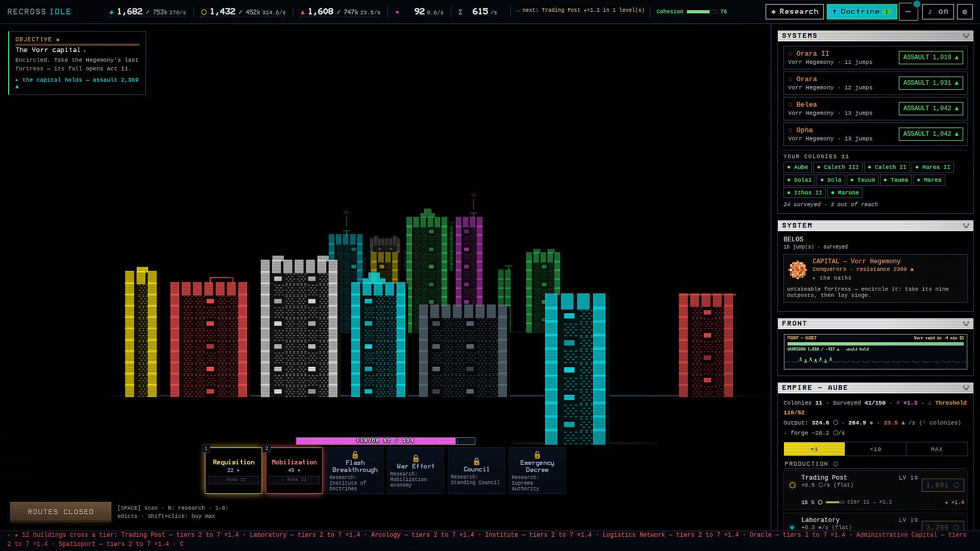Collapse the Empire Aube panel
Image resolution: width=980 pixels, height=551 pixels.
coord(966,388)
